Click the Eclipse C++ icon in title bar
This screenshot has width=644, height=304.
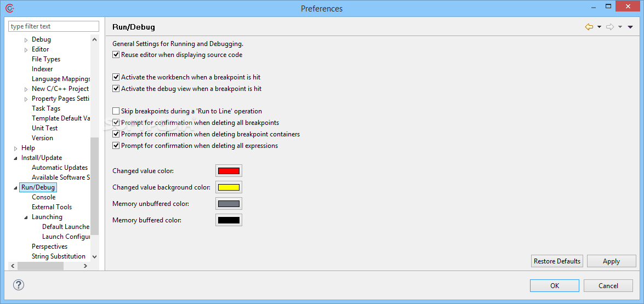coord(10,8)
